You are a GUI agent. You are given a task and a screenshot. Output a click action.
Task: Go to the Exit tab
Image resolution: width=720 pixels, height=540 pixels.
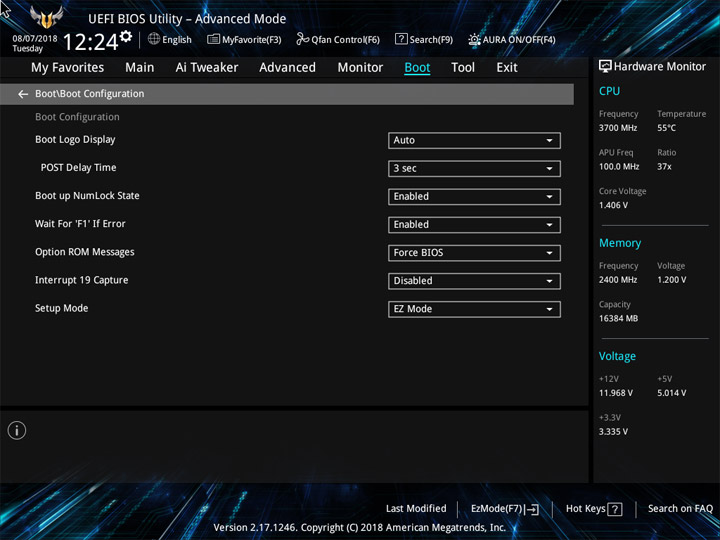507,68
